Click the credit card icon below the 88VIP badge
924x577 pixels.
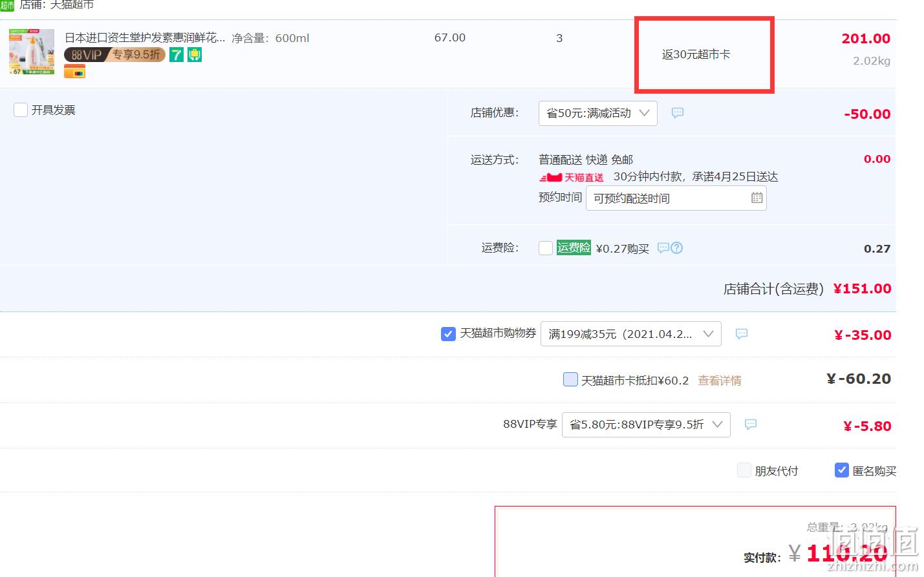(74, 72)
